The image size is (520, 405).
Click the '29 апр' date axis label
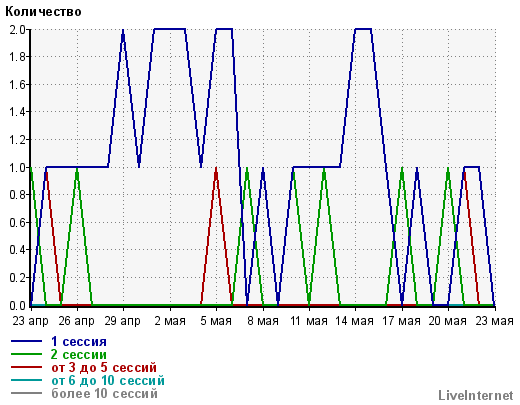(123, 321)
